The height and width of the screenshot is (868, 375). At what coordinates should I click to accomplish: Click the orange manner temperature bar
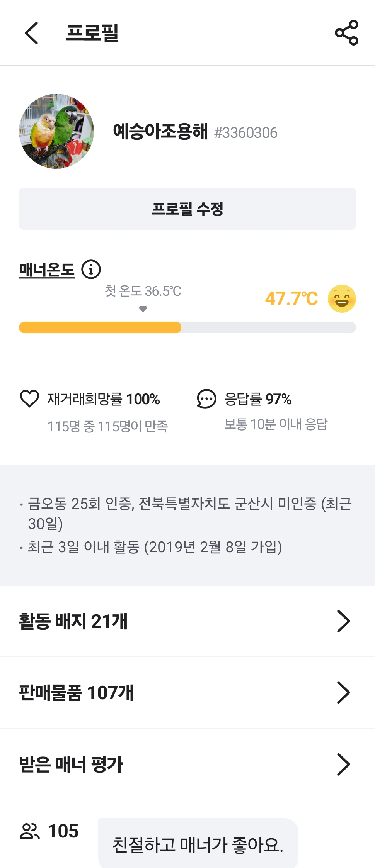[100, 327]
